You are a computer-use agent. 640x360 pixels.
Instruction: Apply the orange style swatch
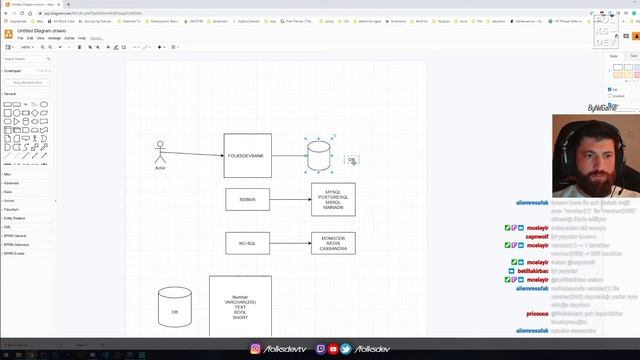pyautogui.click(x=618, y=75)
